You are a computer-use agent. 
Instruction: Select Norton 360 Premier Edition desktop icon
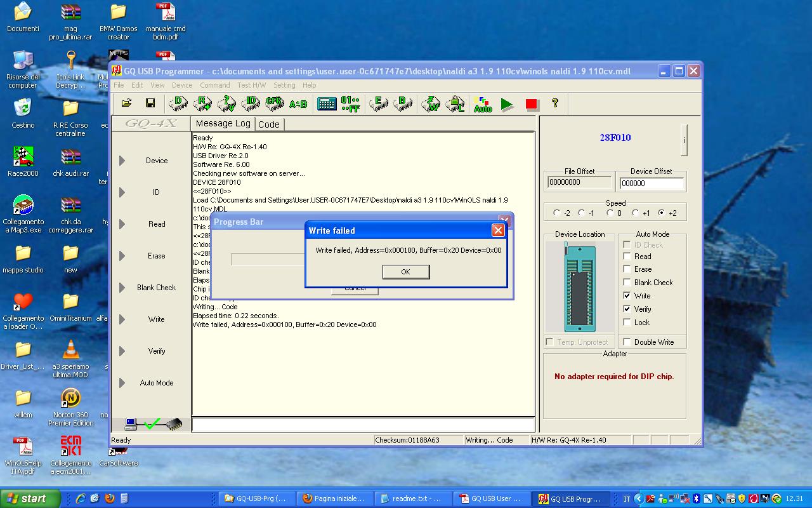71,407
